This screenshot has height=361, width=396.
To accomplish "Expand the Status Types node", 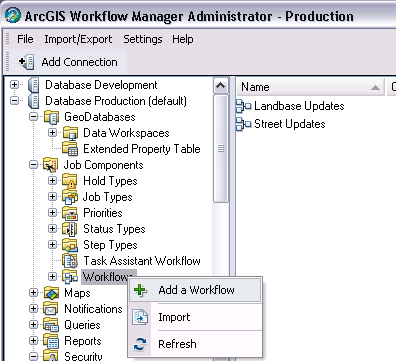I will click(52, 229).
